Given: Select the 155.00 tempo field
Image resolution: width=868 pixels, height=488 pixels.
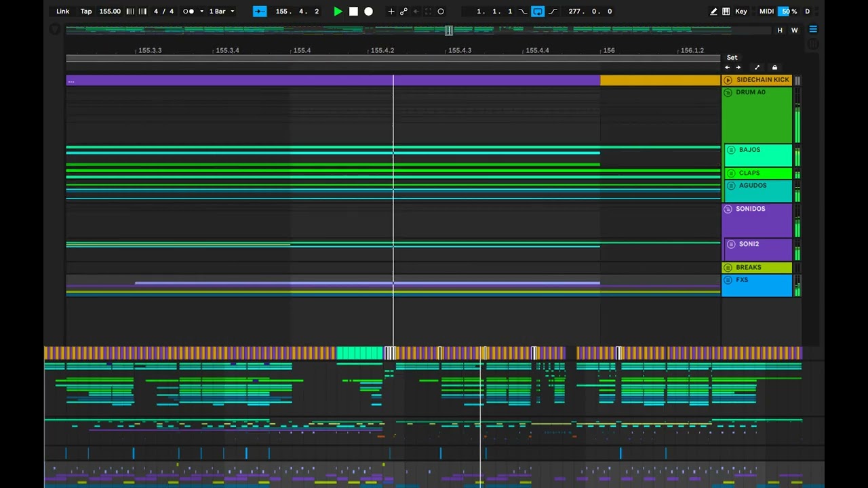Looking at the screenshot, I should [110, 12].
